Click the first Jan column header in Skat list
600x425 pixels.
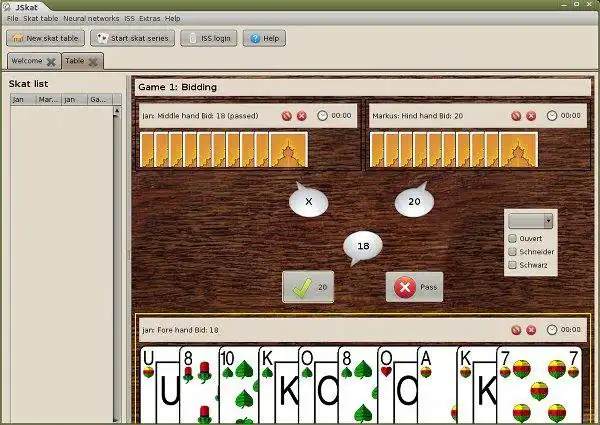click(23, 99)
